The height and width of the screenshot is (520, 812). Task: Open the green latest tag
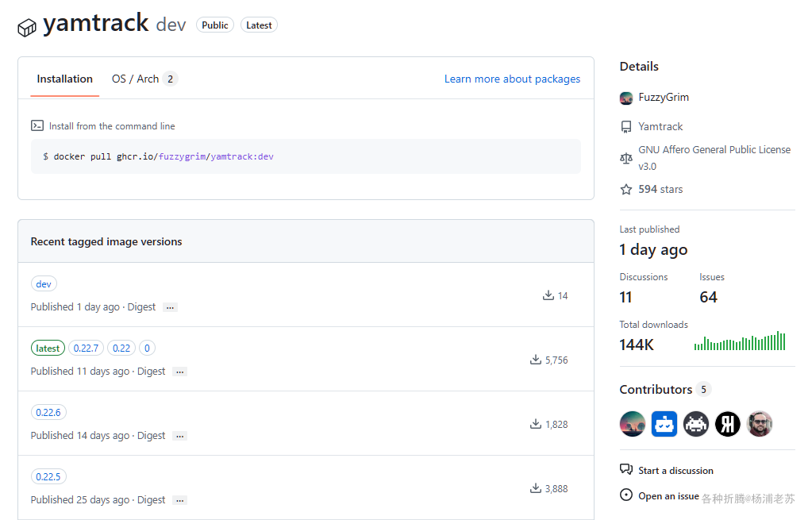click(x=48, y=348)
